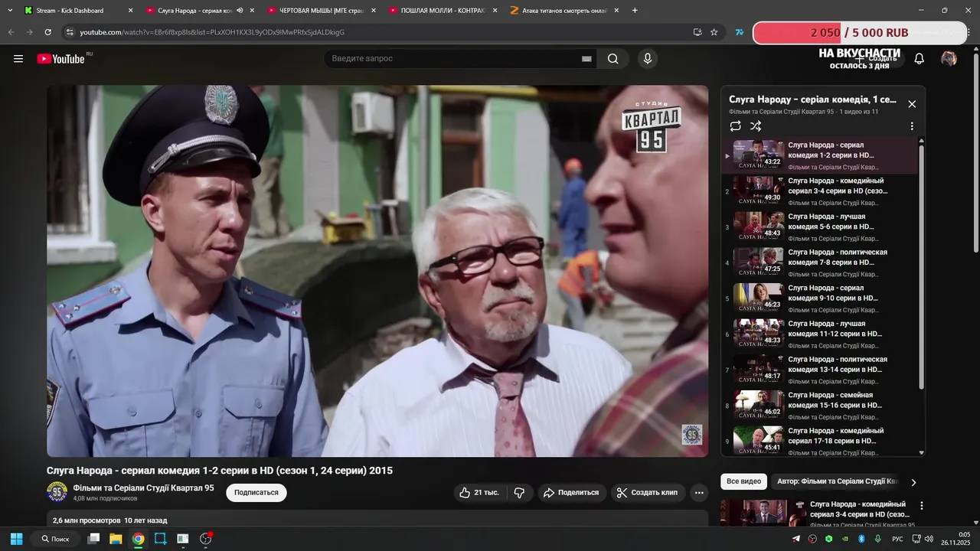The height and width of the screenshot is (551, 980).
Task: Open playlist video политическая комедия 13-14 серии
Action: [x=820, y=370]
